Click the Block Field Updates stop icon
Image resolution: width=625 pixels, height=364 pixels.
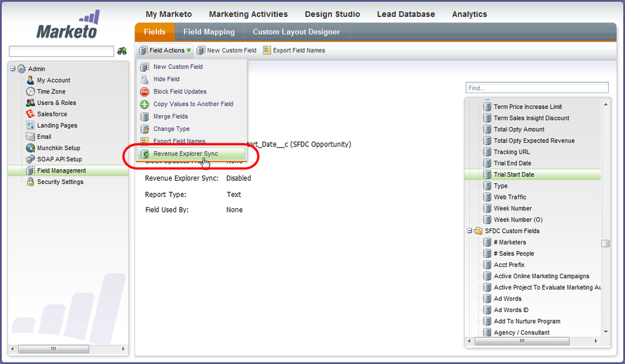(144, 91)
